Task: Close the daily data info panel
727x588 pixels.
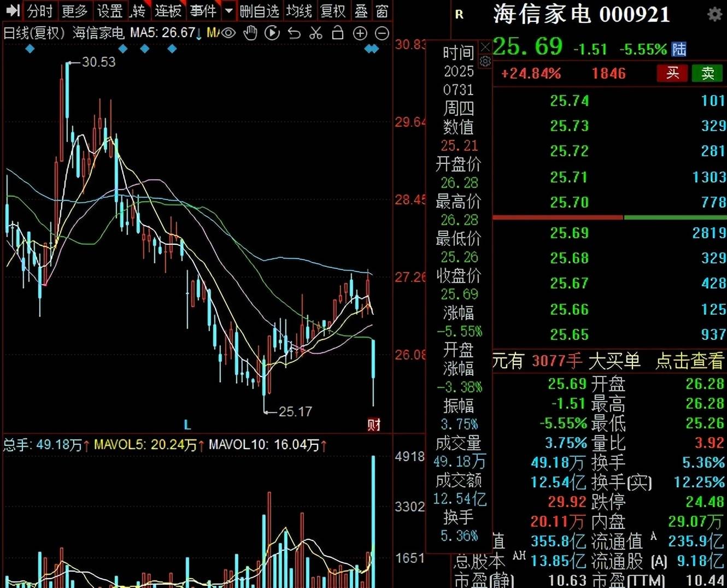Action: tap(485, 47)
